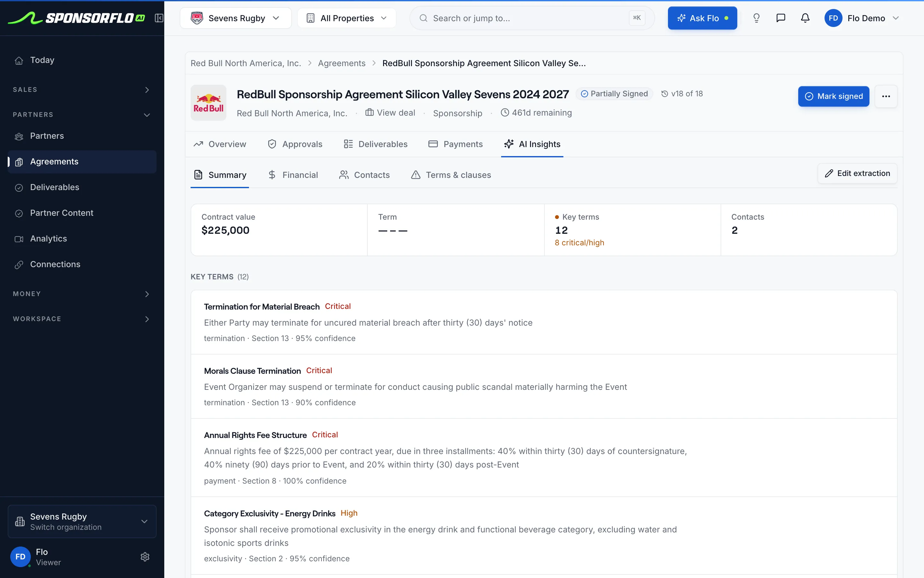Image resolution: width=924 pixels, height=578 pixels.
Task: Switch to the Overview tab
Action: [220, 144]
